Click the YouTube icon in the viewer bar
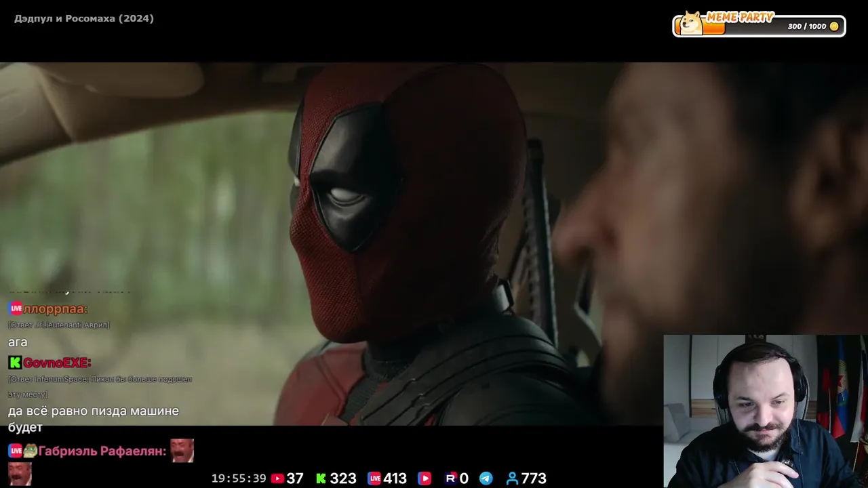The height and width of the screenshot is (488, 868). click(x=277, y=479)
